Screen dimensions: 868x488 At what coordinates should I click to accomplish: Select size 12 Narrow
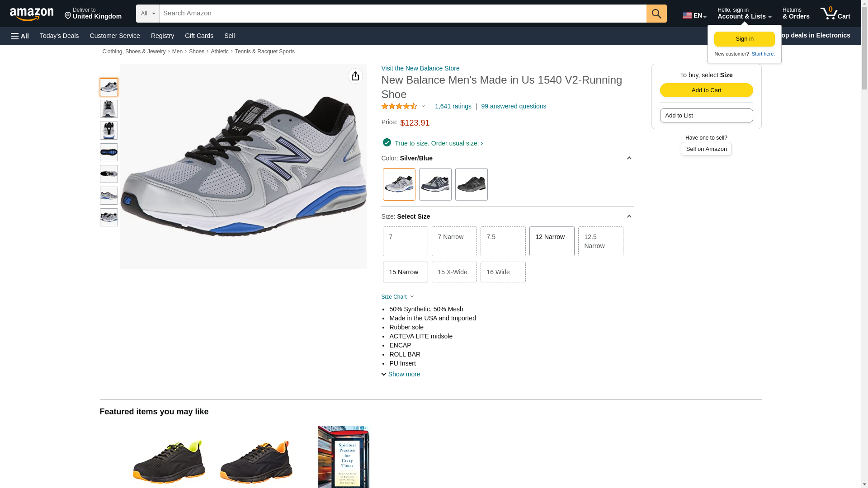(x=552, y=241)
